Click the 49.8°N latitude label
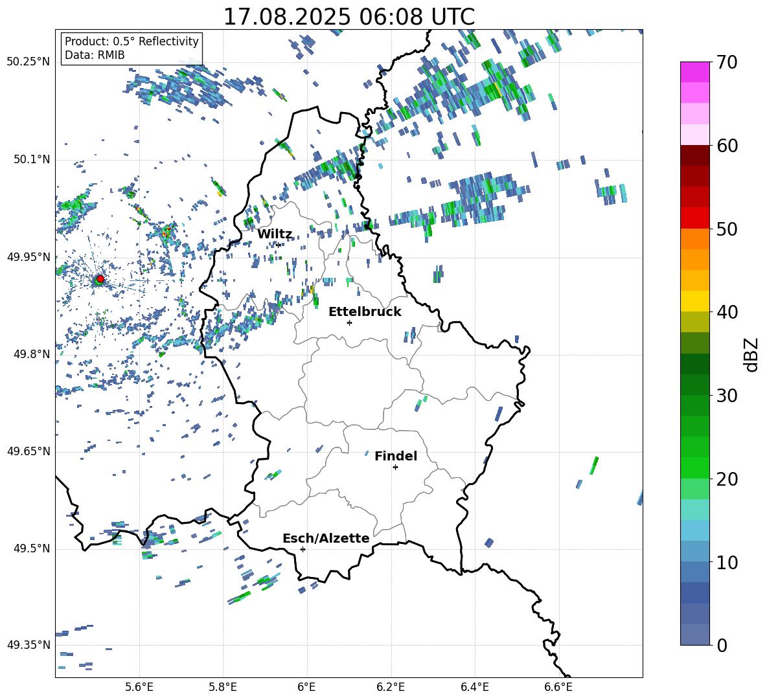This screenshot has height=700, width=767. pos(31,354)
